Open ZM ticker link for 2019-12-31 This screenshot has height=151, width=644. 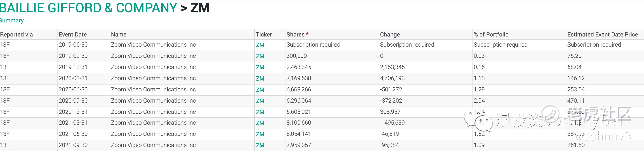tap(260, 67)
